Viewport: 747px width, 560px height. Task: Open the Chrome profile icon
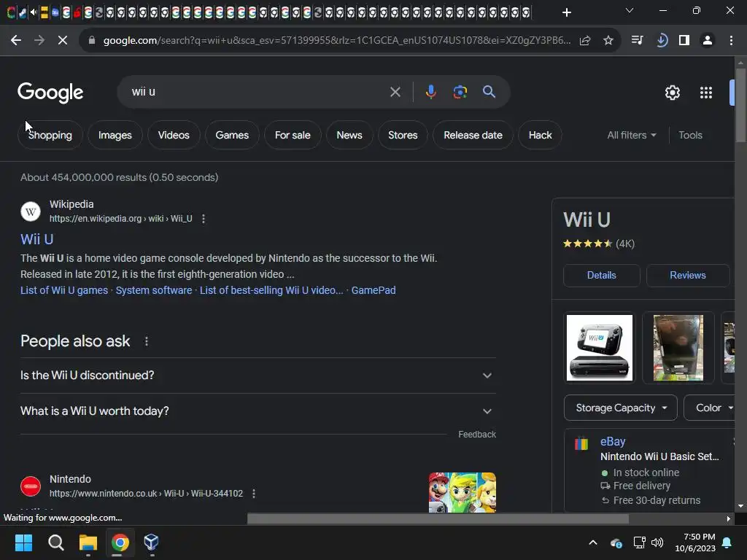(708, 41)
